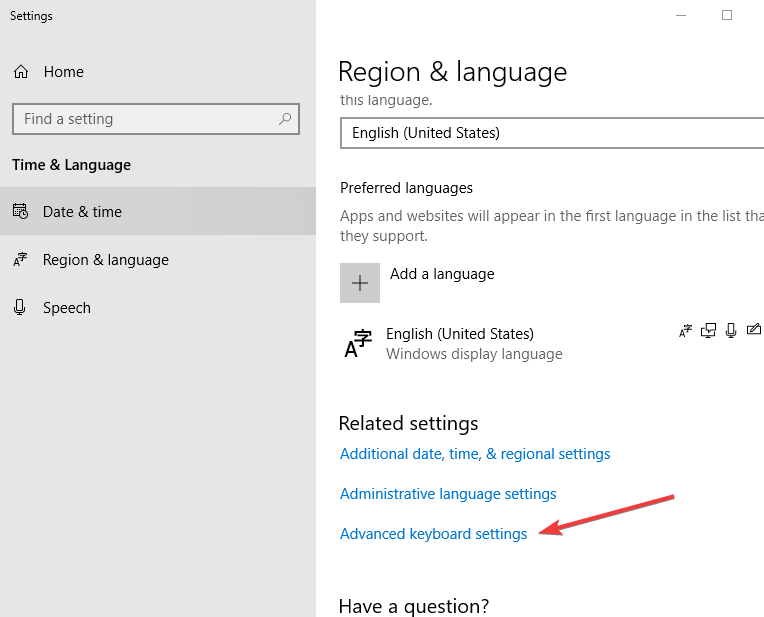Open Date & time settings page
Image resolution: width=764 pixels, height=617 pixels.
pyautogui.click(x=82, y=212)
